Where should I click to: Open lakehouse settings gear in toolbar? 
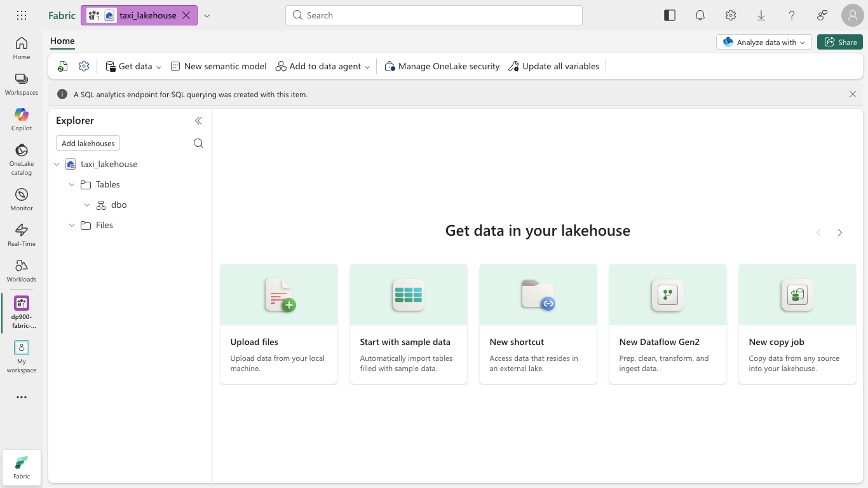(x=84, y=66)
